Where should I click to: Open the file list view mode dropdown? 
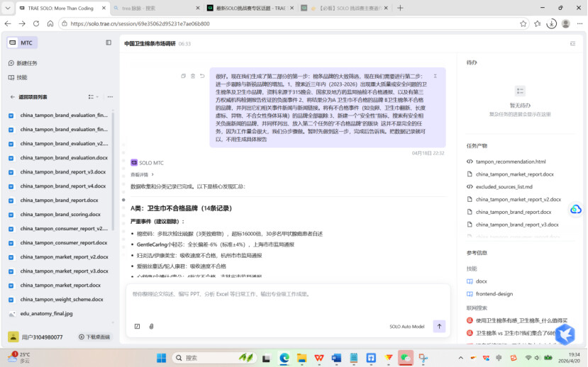pyautogui.click(x=92, y=96)
